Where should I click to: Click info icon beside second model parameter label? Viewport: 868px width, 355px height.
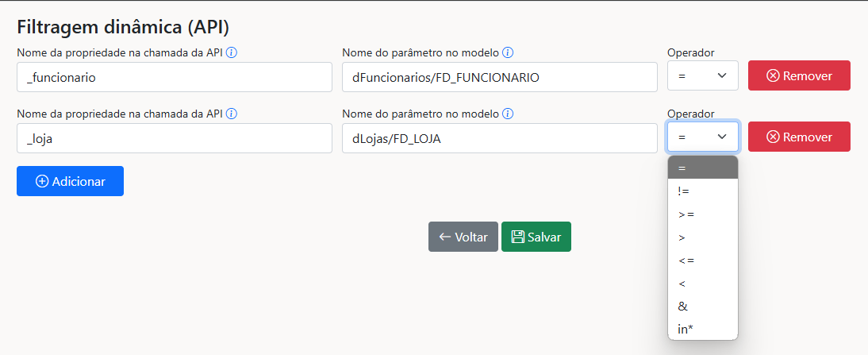pyautogui.click(x=508, y=114)
